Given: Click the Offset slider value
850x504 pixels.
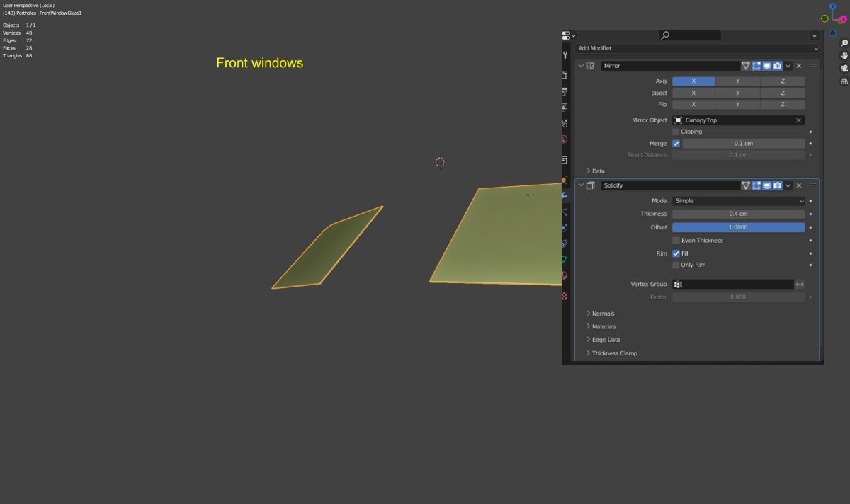Looking at the screenshot, I should pyautogui.click(x=739, y=227).
